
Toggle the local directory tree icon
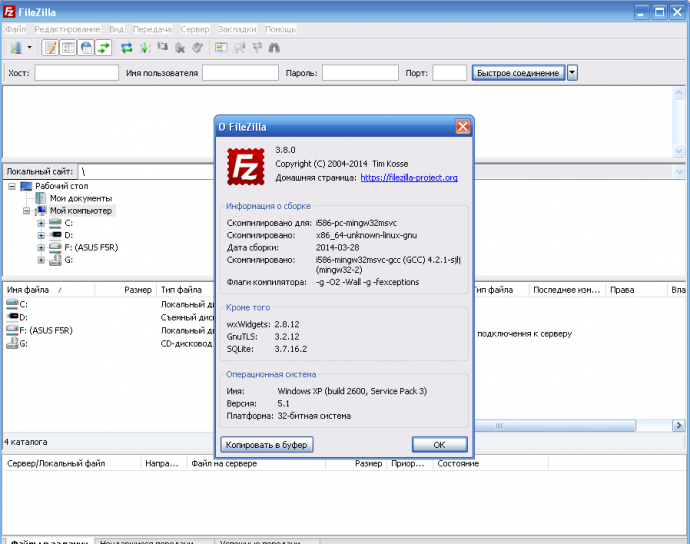pyautogui.click(x=68, y=48)
